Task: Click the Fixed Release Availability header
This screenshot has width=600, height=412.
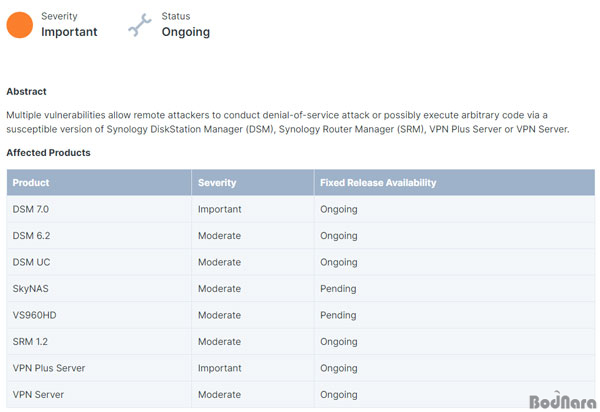Action: tap(378, 183)
